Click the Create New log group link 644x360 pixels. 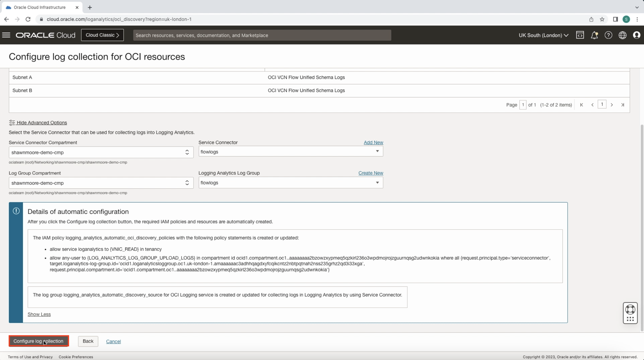371,173
